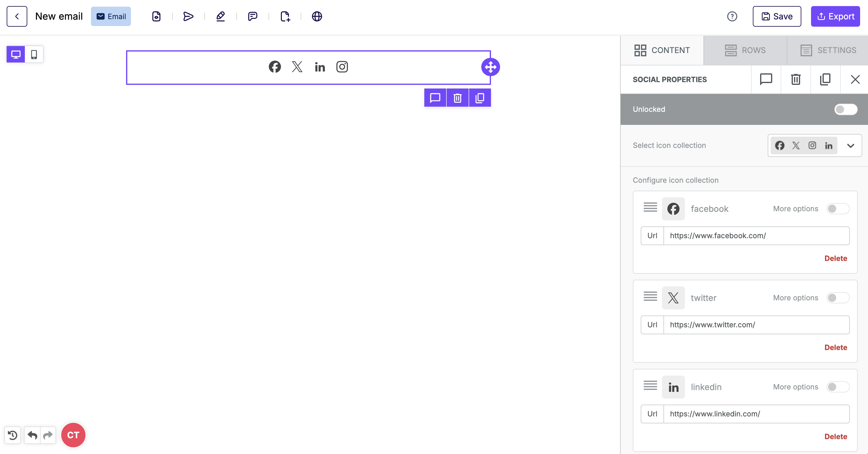Duplicate the social block from canvas toolbar
Image resolution: width=868 pixels, height=454 pixels.
[479, 98]
